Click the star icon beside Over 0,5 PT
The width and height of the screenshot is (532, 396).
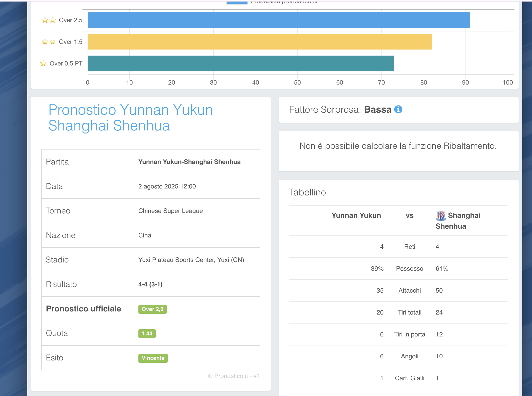pos(43,63)
